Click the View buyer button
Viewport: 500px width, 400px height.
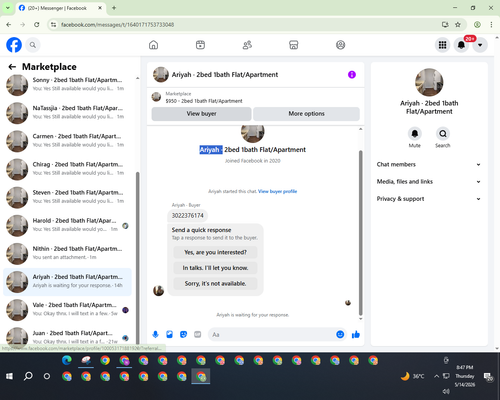[201, 114]
